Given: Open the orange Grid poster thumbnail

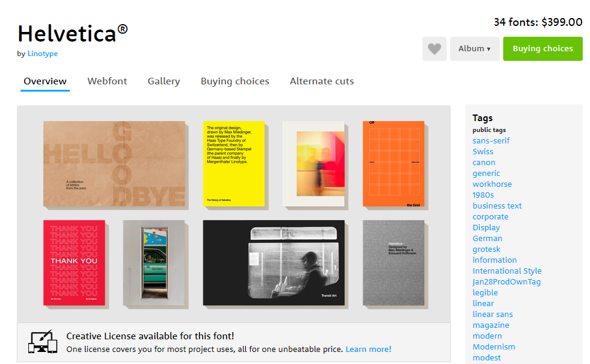Looking at the screenshot, I should tap(394, 164).
